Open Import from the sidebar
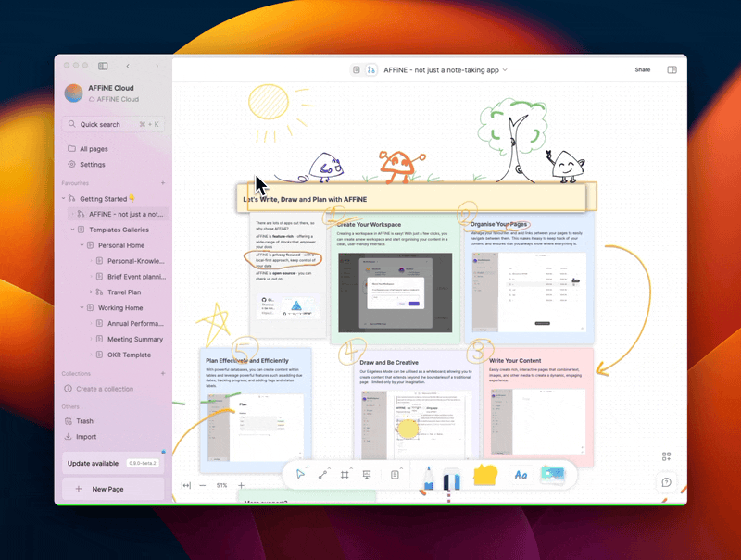 (x=86, y=437)
